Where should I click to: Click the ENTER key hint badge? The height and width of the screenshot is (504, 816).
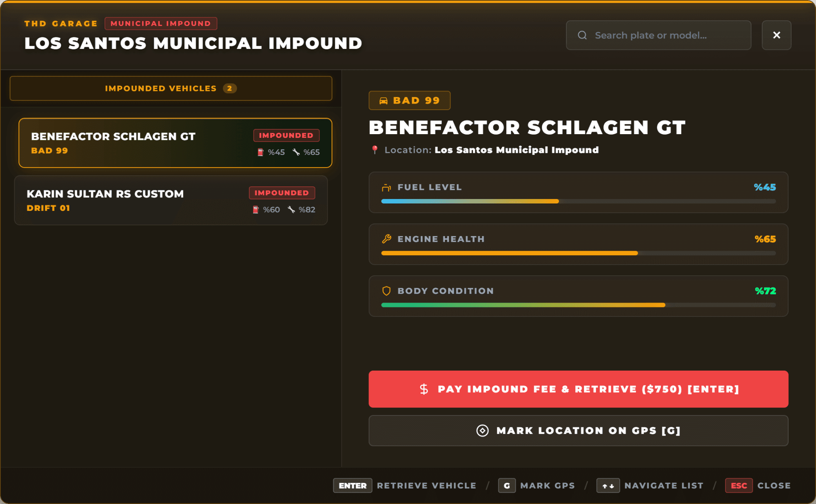(353, 486)
